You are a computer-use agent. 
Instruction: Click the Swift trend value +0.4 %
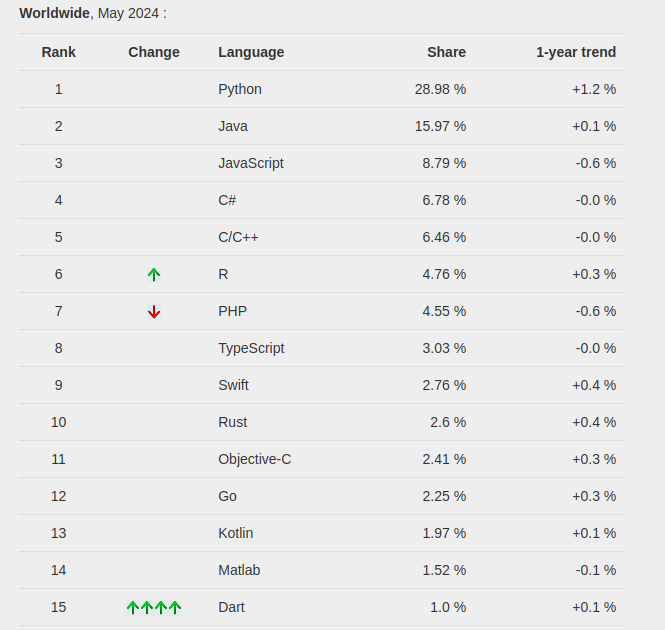pyautogui.click(x=594, y=385)
